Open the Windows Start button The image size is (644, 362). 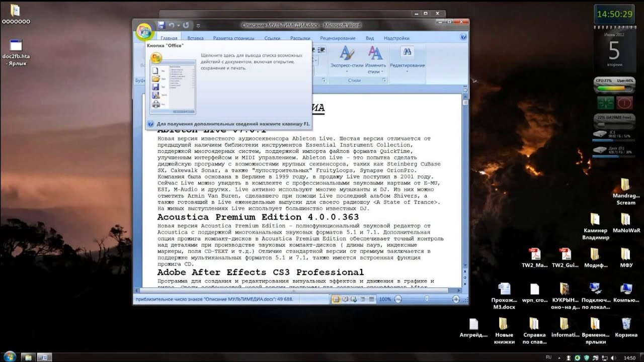[x=10, y=357]
